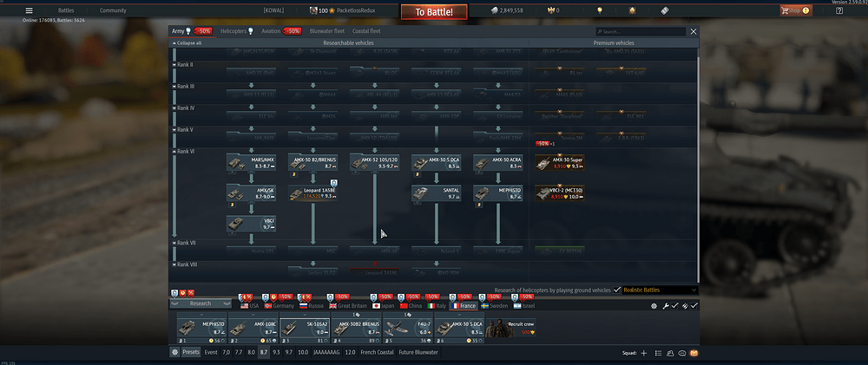Click the clan tag [KOWAL]
The height and width of the screenshot is (365, 868).
click(x=274, y=10)
